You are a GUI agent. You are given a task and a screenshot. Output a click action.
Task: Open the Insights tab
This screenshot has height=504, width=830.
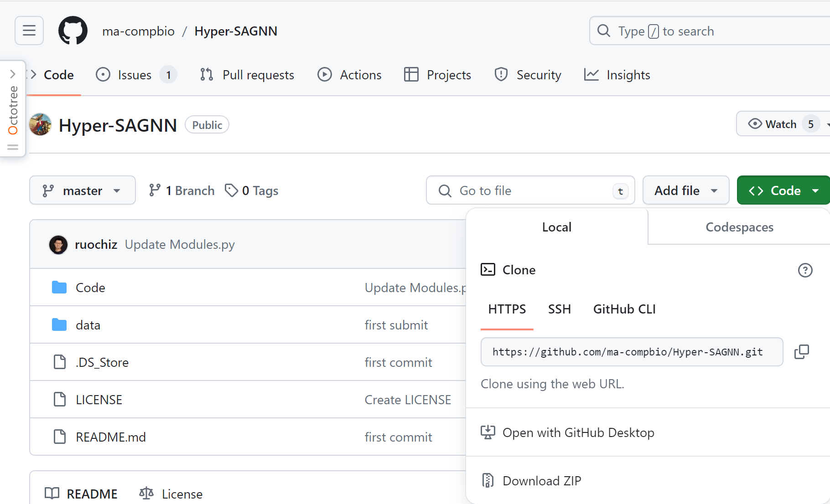tap(617, 75)
